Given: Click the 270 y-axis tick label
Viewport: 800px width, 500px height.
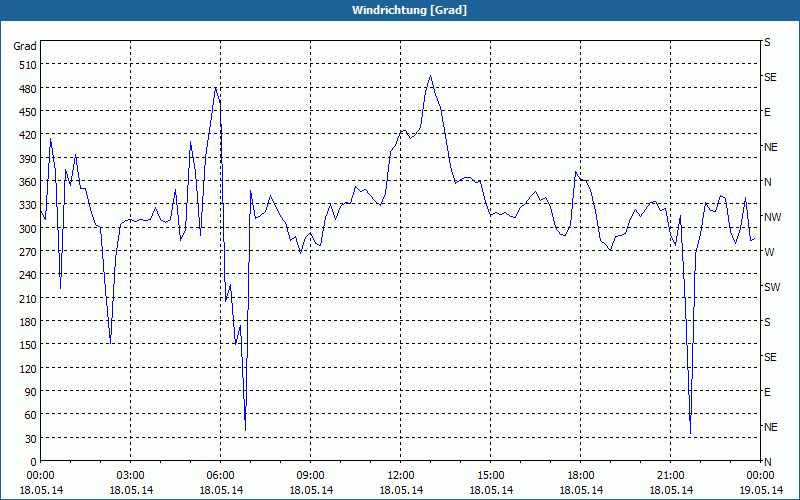Looking at the screenshot, I should pyautogui.click(x=29, y=252).
